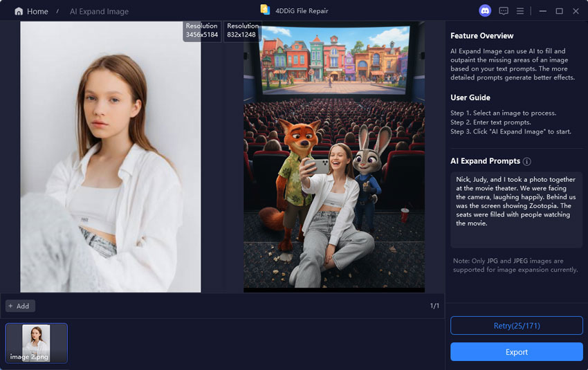Image resolution: width=588 pixels, height=370 pixels.
Task: Close the 4DDiG File Repair window
Action: click(576, 11)
